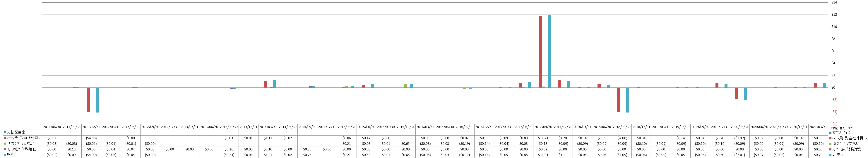Click the $11.71 cell
Screen dimensions: 868x158
(x=543, y=138)
